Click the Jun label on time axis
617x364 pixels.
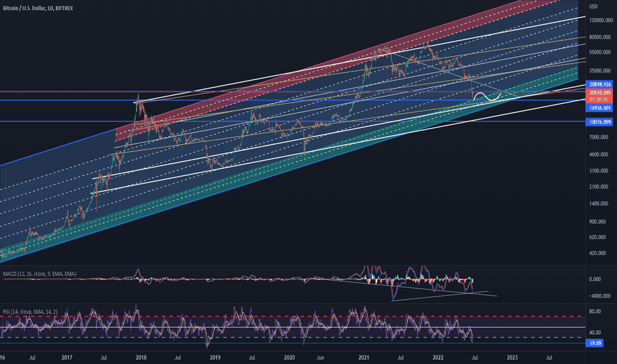[320, 357]
